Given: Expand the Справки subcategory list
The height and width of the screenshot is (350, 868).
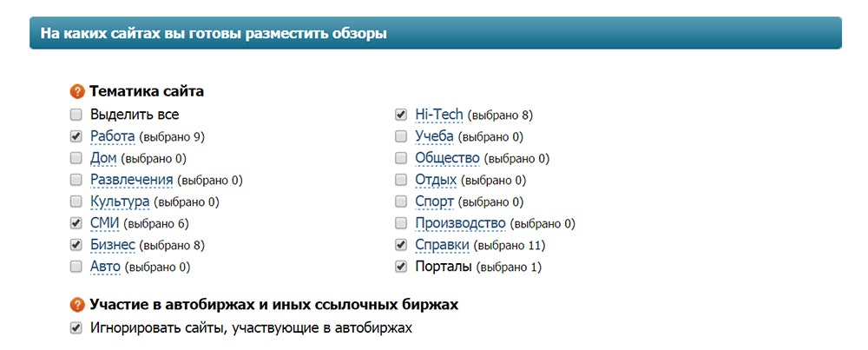Looking at the screenshot, I should tap(444, 245).
